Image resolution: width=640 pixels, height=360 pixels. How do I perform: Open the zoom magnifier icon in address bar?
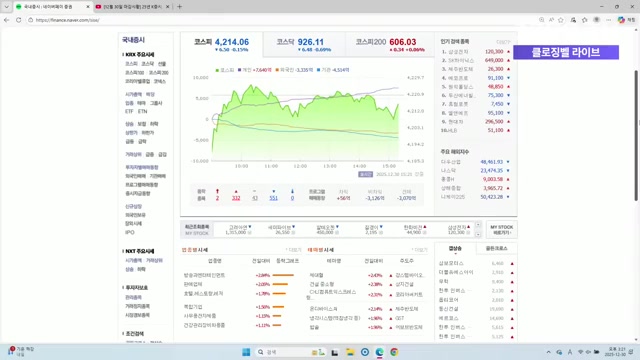coord(541,20)
